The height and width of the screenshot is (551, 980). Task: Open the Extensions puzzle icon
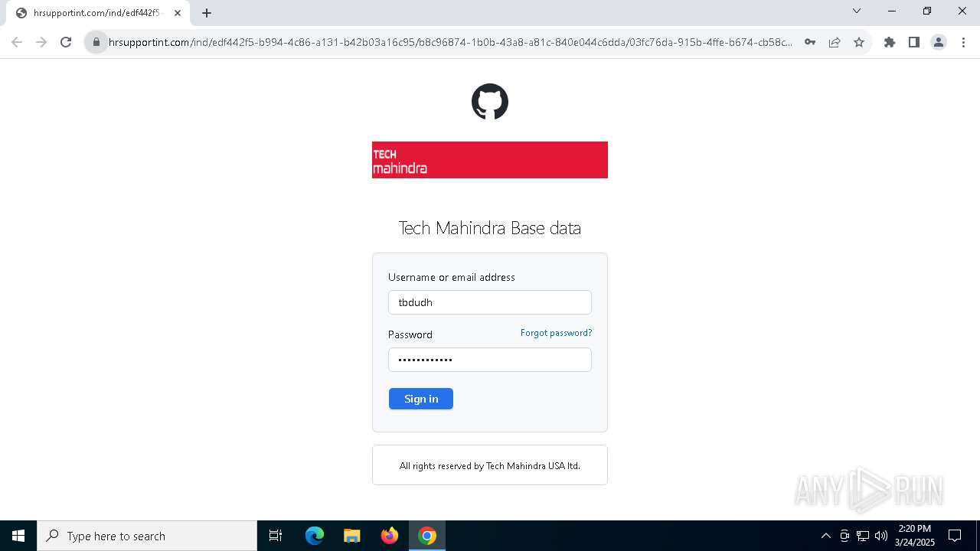(890, 42)
